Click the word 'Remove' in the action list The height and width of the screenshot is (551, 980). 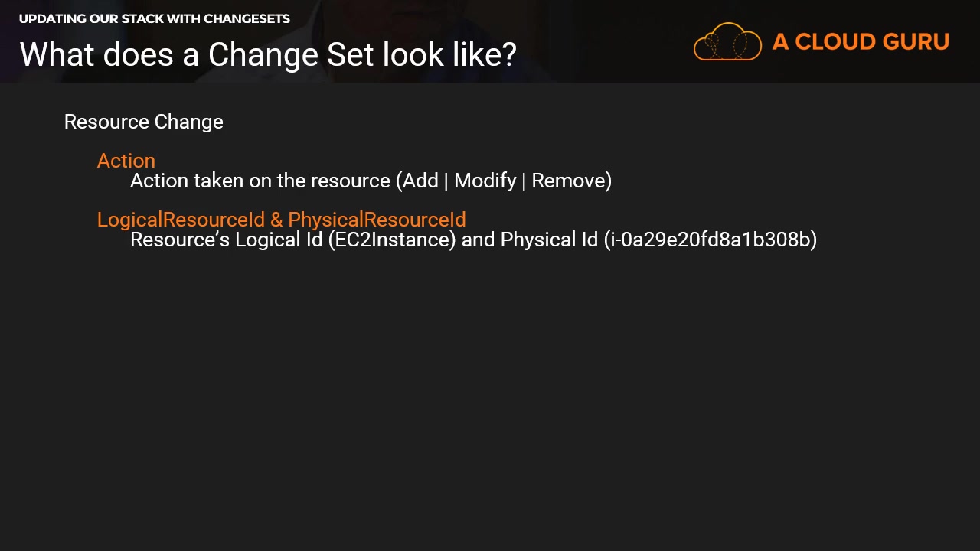tap(569, 181)
